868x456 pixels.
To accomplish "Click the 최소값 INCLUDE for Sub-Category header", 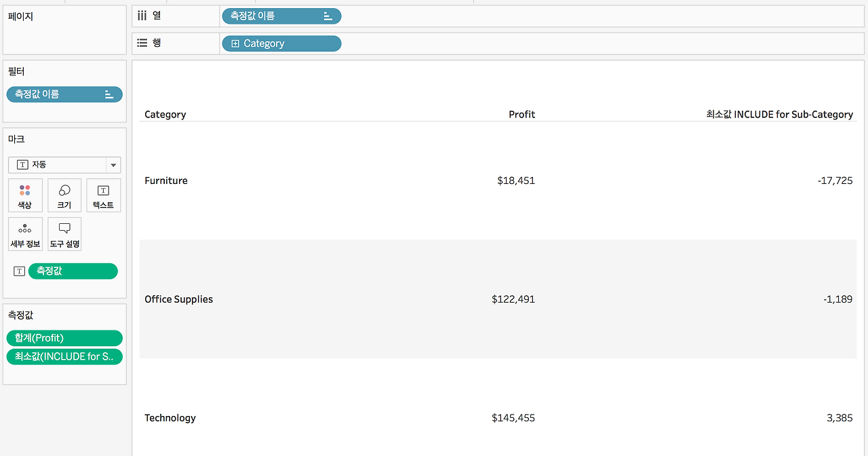I will [780, 115].
